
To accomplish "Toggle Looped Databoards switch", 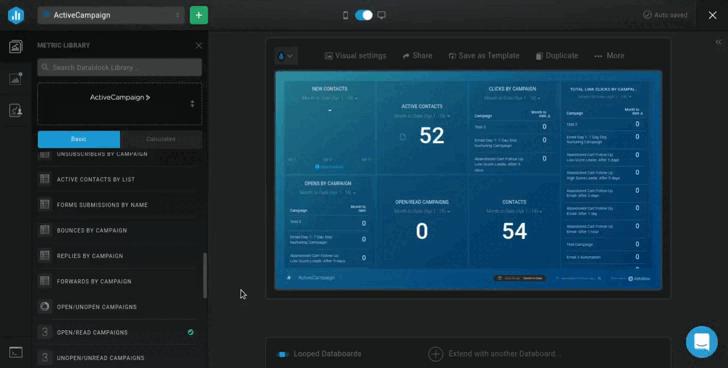I will pyautogui.click(x=282, y=354).
